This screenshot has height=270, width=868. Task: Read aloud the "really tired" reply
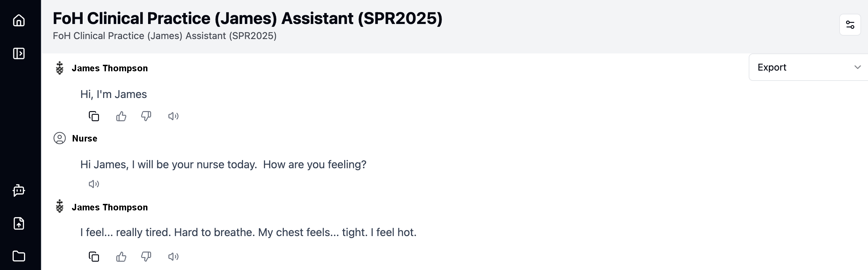coord(173,257)
